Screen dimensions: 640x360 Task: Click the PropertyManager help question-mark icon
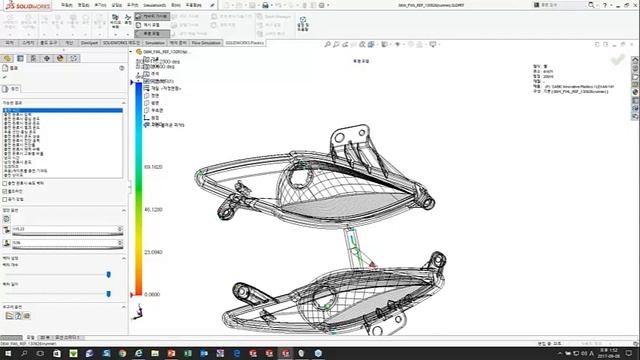122,68
